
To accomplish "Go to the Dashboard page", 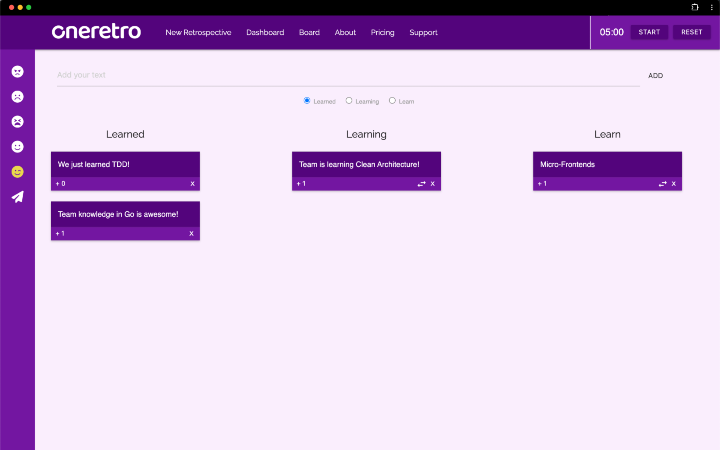I will click(x=265, y=32).
